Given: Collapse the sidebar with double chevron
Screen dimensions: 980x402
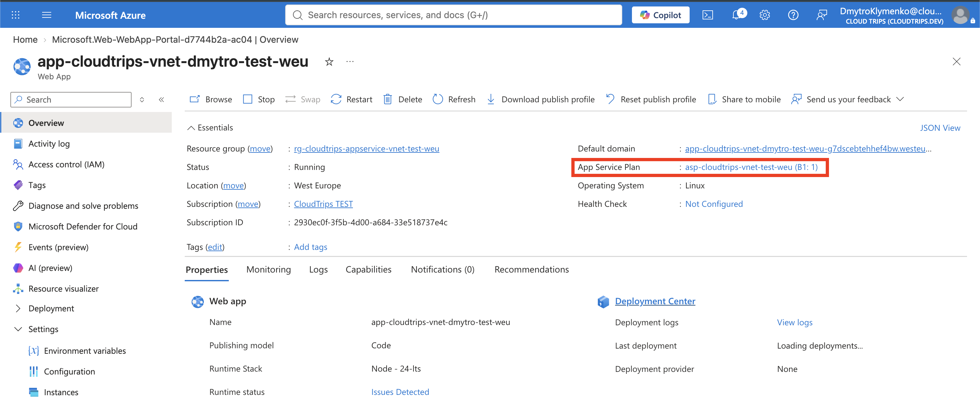Looking at the screenshot, I should tap(161, 100).
